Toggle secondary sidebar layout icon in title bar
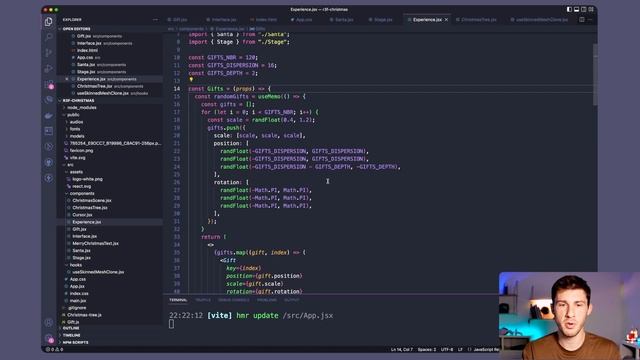 click(584, 9)
